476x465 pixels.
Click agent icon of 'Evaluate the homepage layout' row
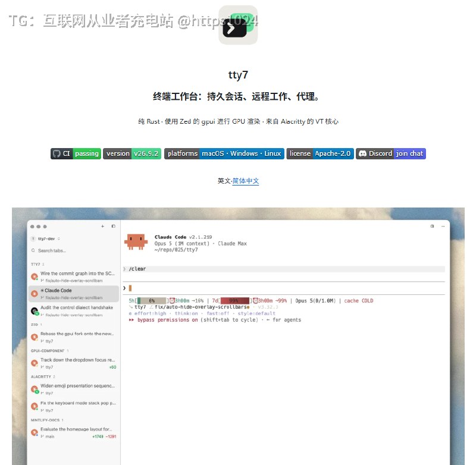tap(35, 432)
